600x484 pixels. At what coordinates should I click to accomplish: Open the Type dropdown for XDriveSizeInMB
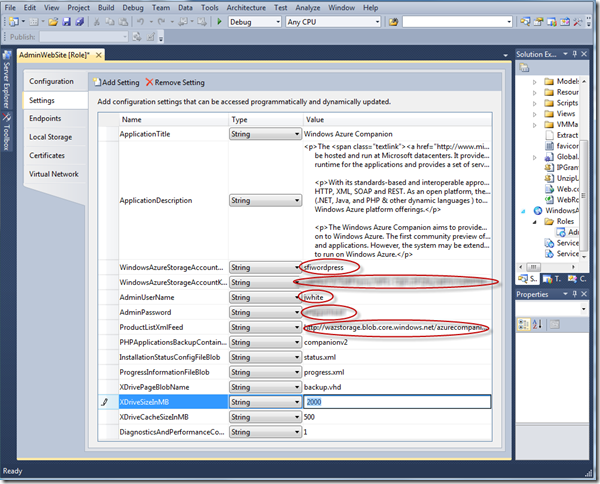pyautogui.click(x=297, y=402)
